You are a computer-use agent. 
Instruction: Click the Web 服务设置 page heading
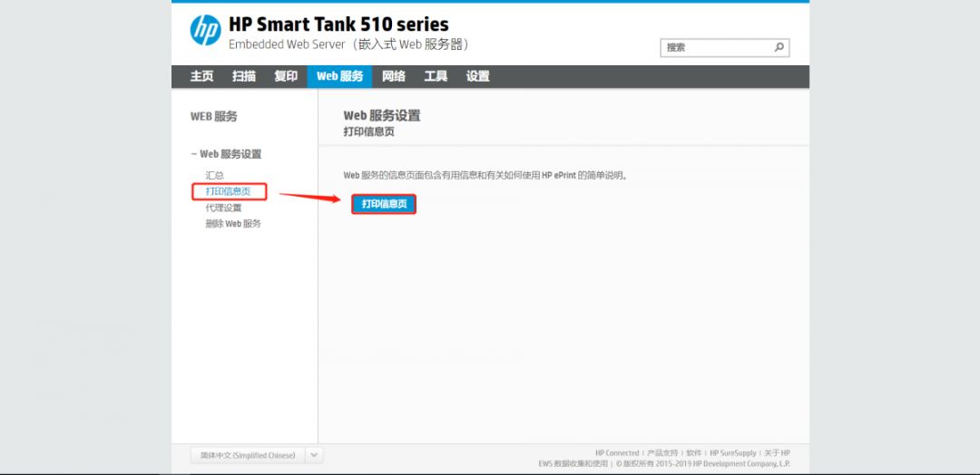pos(382,115)
